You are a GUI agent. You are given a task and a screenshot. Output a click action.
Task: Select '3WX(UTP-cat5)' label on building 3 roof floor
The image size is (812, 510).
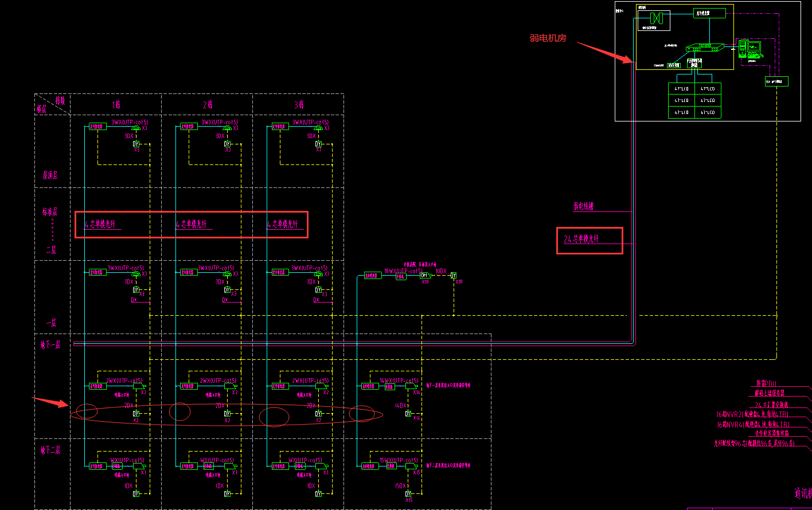(310, 122)
